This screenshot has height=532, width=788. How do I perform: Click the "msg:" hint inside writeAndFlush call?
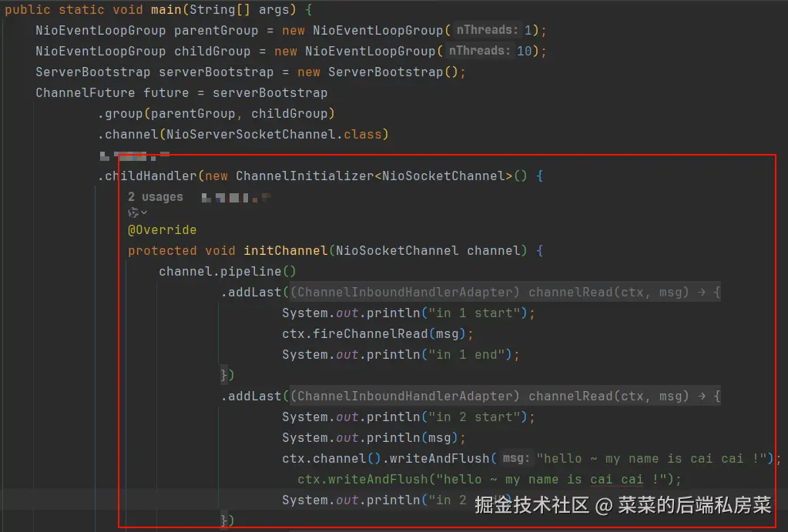(x=515, y=458)
